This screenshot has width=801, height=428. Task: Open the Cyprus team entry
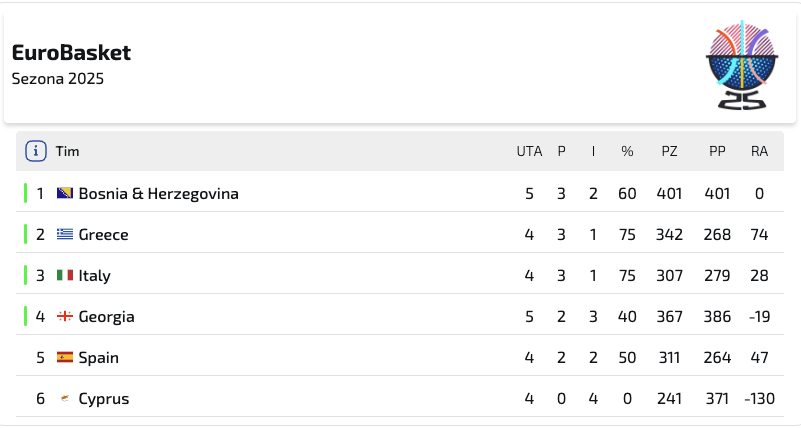(x=104, y=399)
